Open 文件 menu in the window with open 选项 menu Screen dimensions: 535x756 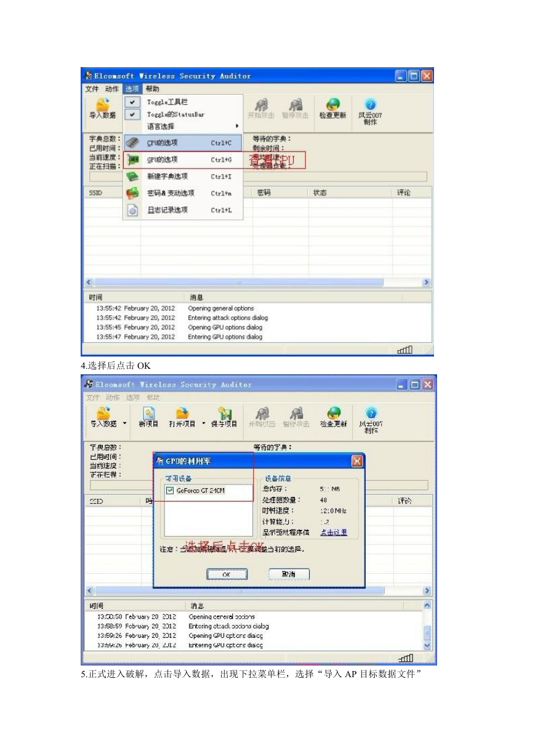(x=92, y=89)
